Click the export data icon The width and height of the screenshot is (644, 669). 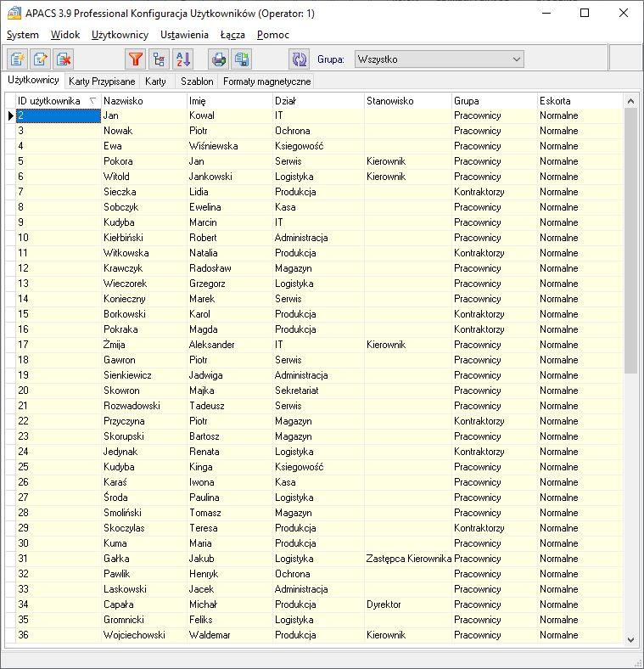tap(242, 59)
